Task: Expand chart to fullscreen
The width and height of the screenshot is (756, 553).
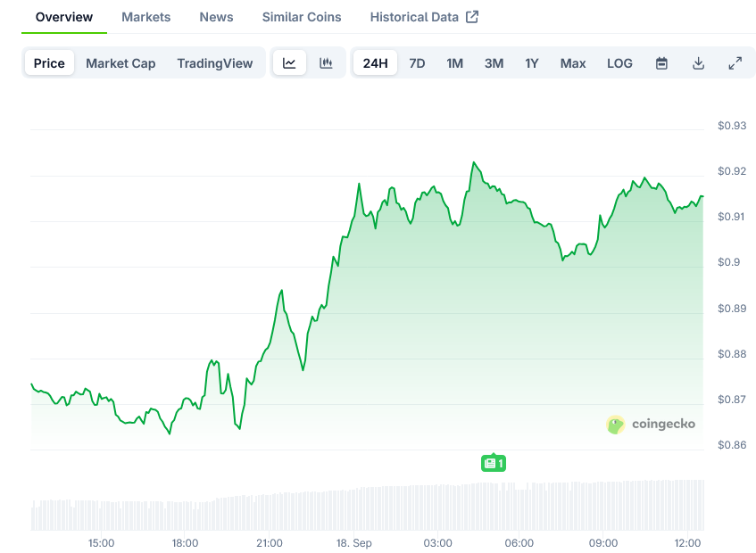Action: [735, 63]
